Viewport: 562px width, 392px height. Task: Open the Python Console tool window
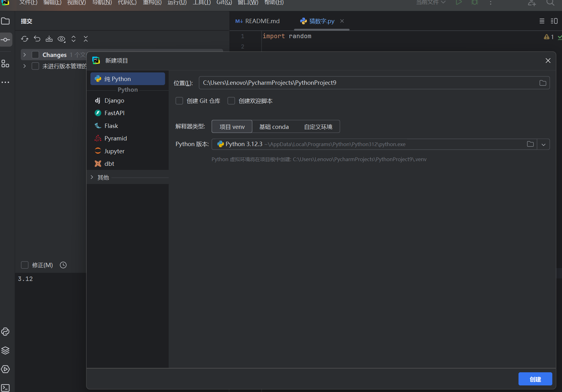coord(5,332)
